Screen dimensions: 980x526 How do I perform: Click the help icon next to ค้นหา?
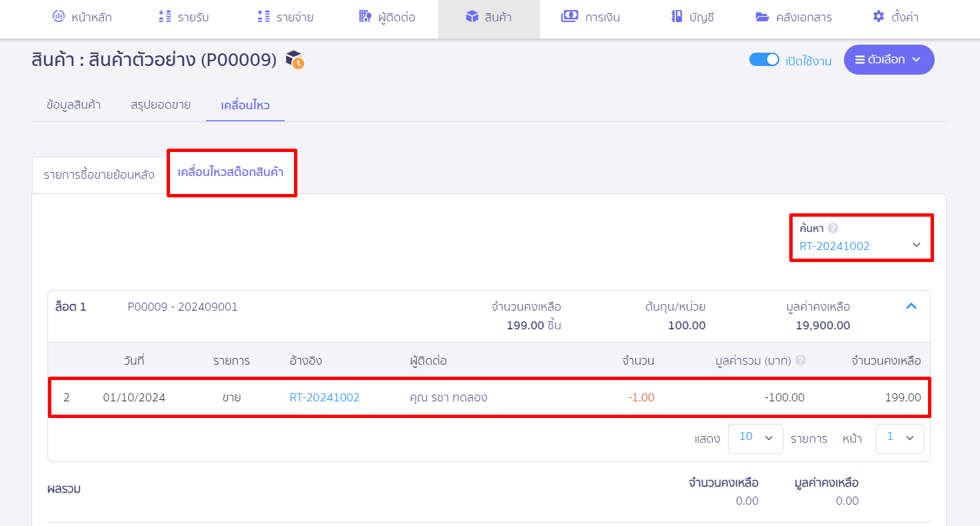(833, 228)
